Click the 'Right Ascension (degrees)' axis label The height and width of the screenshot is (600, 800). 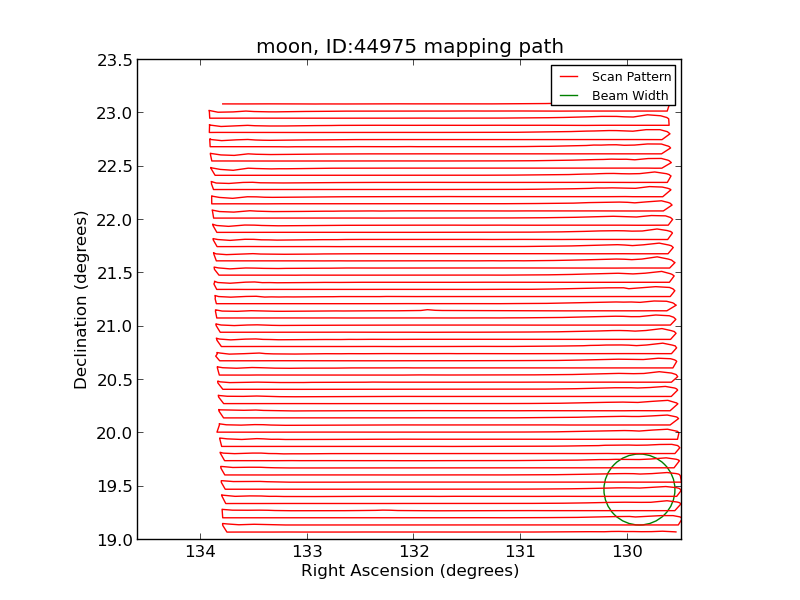[x=410, y=570]
